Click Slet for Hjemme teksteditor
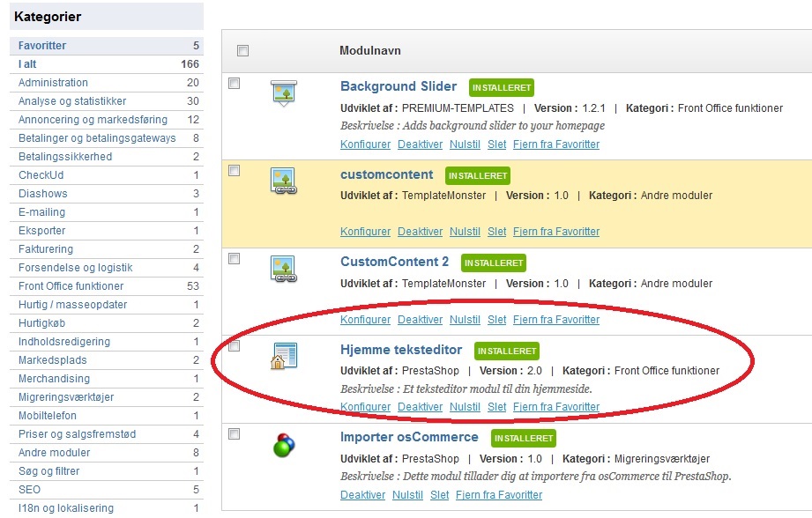The image size is (812, 518). coord(496,407)
